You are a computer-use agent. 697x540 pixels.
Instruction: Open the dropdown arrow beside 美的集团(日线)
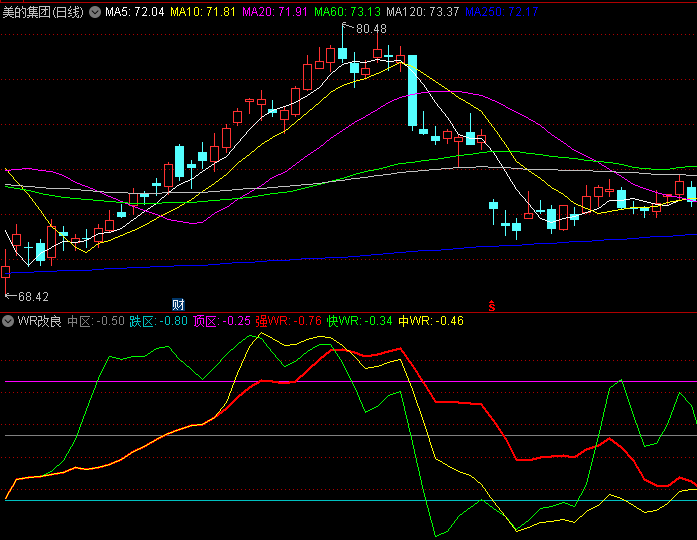pyautogui.click(x=94, y=12)
